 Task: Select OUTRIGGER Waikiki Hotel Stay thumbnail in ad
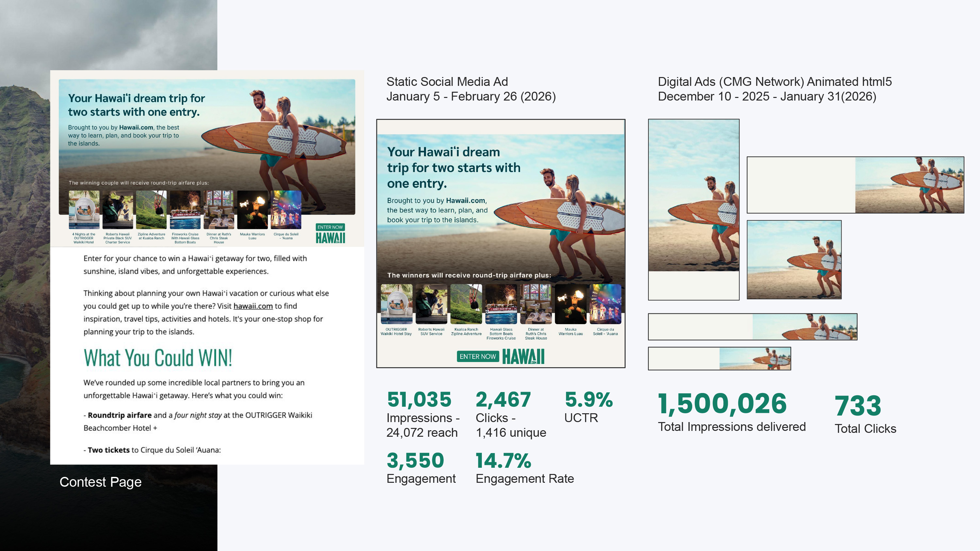(397, 304)
